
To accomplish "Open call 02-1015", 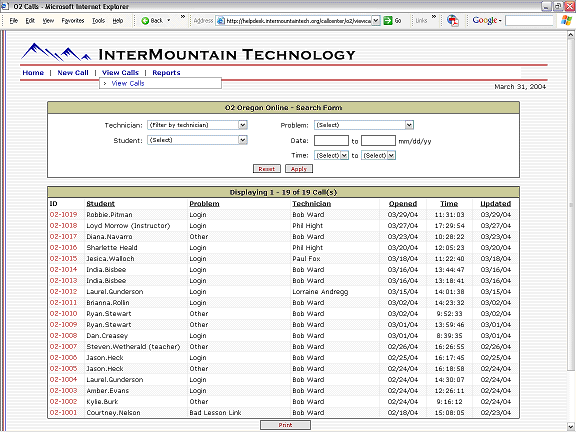I will click(x=63, y=259).
